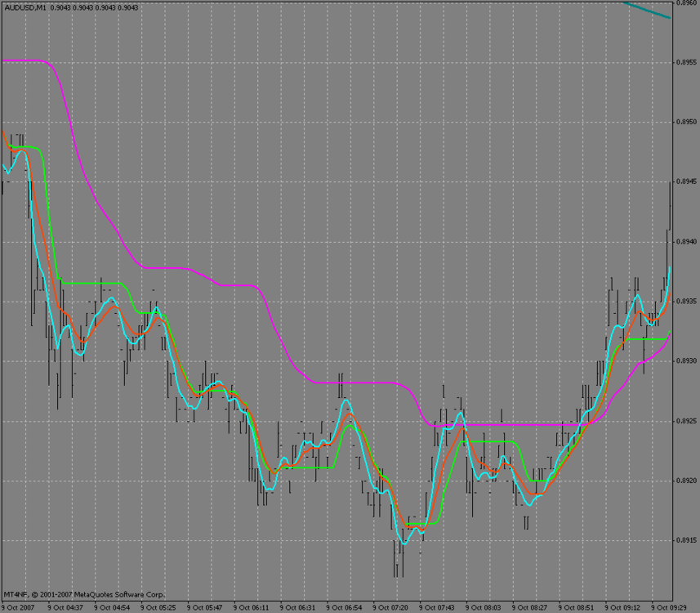
Task: Click the '9 Oct 05:47' time label
Action: 204,607
